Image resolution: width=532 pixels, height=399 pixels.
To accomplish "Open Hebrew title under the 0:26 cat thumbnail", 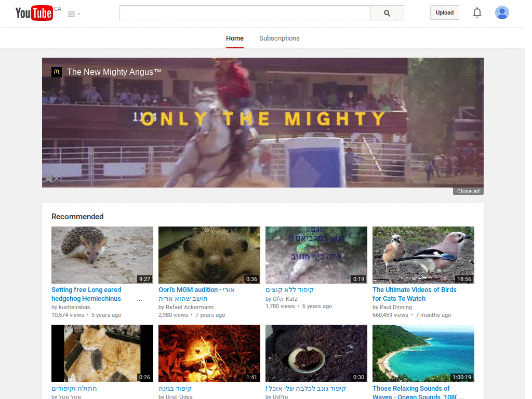I will click(x=74, y=389).
